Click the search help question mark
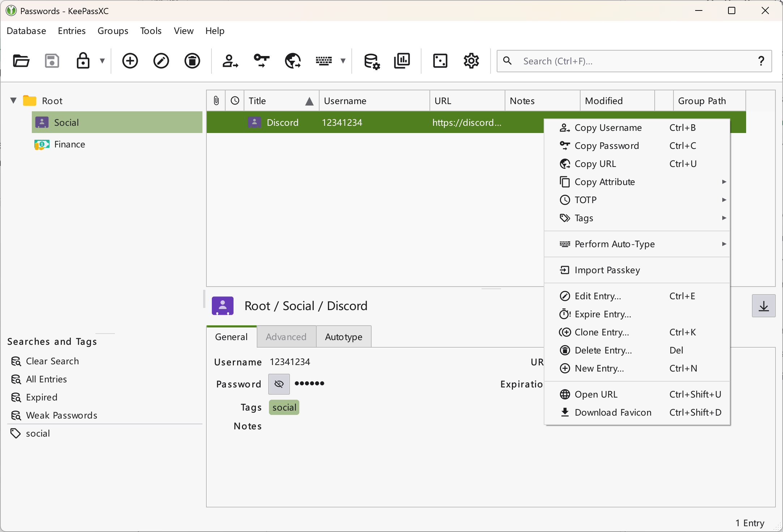783x532 pixels. [761, 61]
